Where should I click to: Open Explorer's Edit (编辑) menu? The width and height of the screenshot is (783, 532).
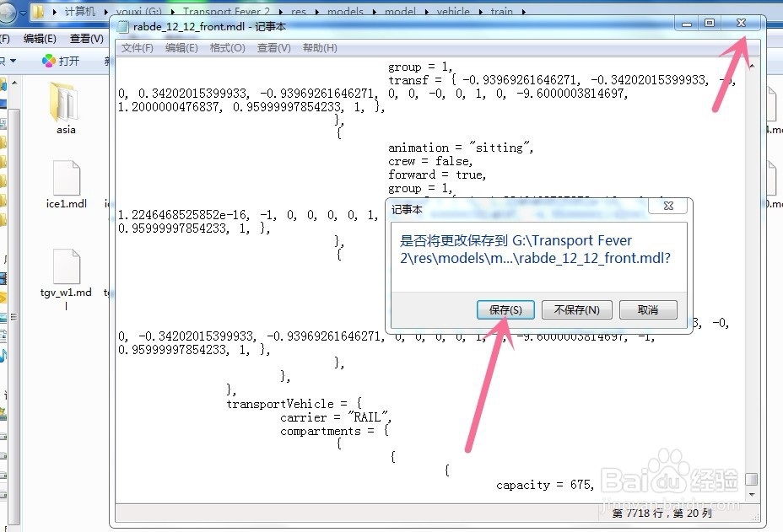(x=40, y=39)
